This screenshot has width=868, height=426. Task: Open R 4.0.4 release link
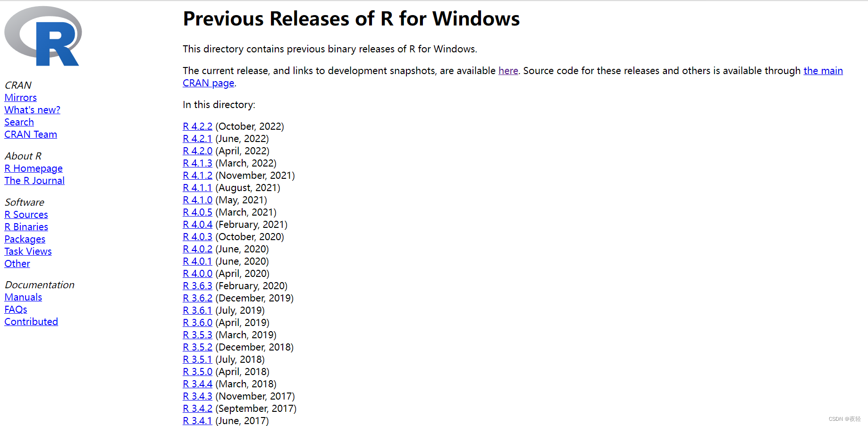pos(198,225)
